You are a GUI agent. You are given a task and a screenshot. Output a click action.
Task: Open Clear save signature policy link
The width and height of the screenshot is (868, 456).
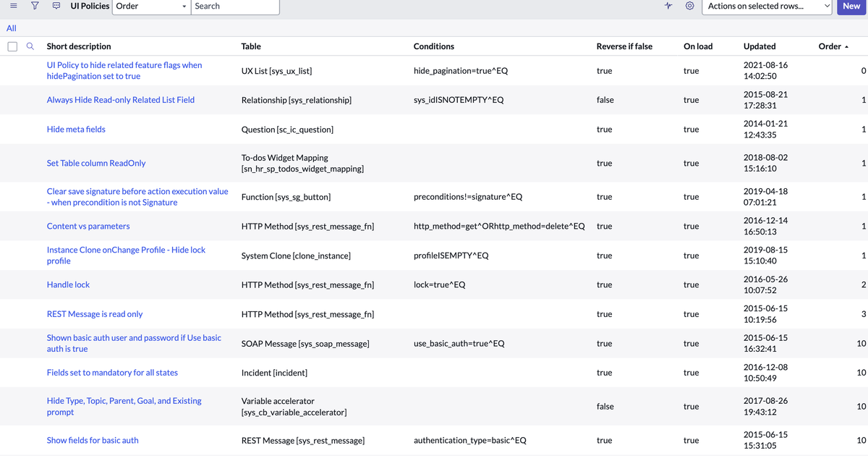(x=137, y=197)
